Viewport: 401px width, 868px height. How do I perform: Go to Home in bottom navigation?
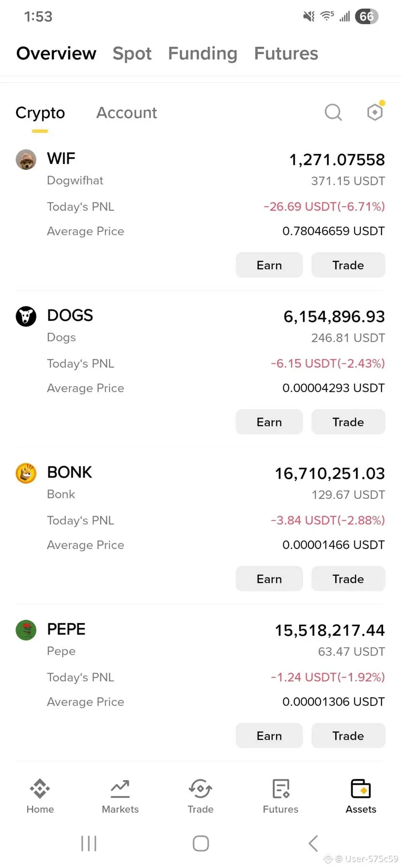(x=40, y=796)
